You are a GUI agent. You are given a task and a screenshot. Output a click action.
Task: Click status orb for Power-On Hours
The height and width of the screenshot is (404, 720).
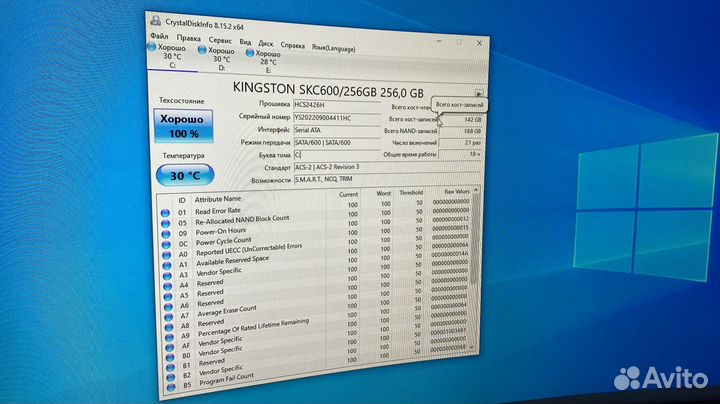166,234
